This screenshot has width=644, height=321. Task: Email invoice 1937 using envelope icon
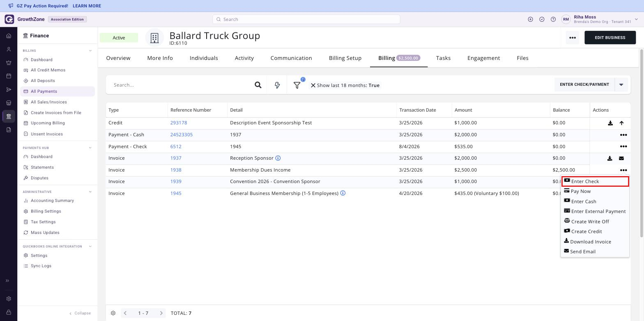tap(621, 158)
